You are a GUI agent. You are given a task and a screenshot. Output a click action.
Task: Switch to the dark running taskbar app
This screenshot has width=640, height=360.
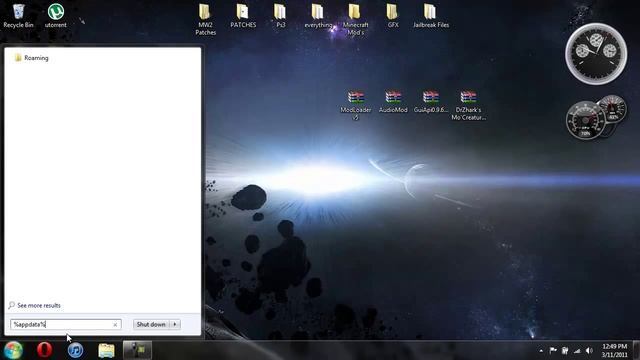(138, 350)
